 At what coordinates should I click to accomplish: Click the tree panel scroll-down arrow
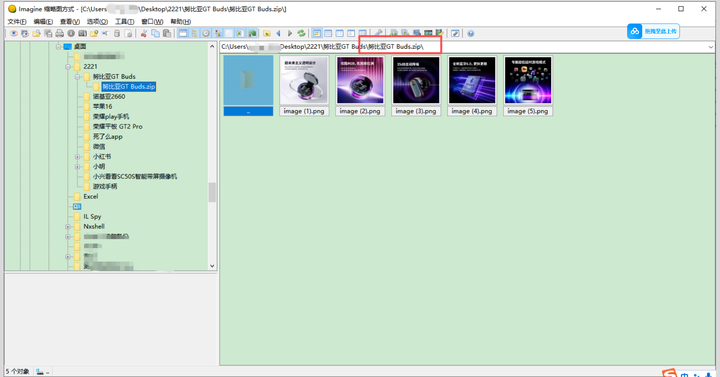212,266
